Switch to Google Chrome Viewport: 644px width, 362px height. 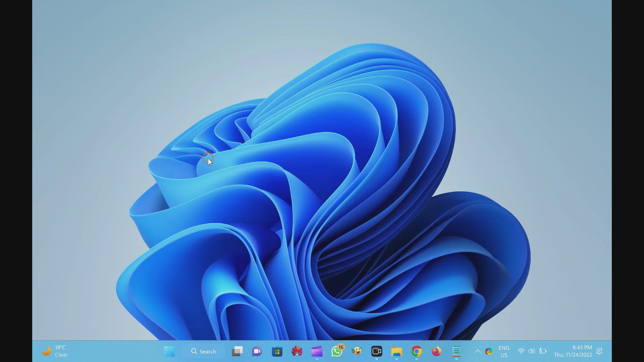[x=417, y=351]
